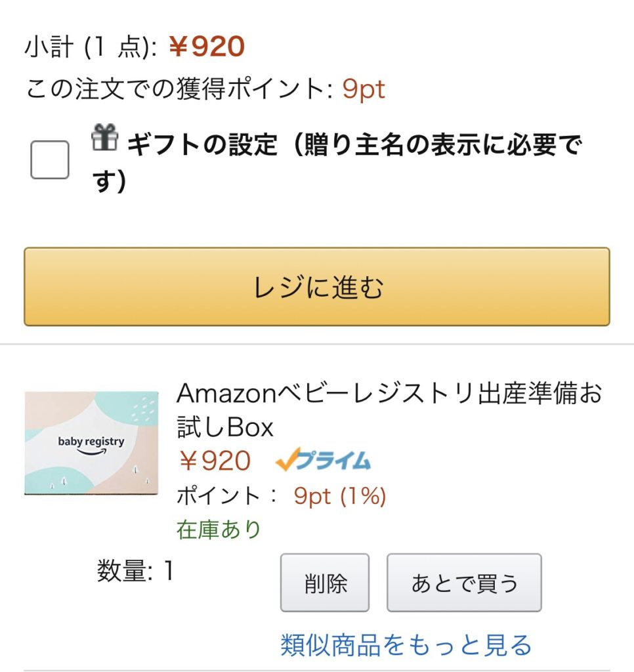Image resolution: width=634 pixels, height=672 pixels.
Task: Click the 9pt (1%) item points text
Action: point(339,496)
